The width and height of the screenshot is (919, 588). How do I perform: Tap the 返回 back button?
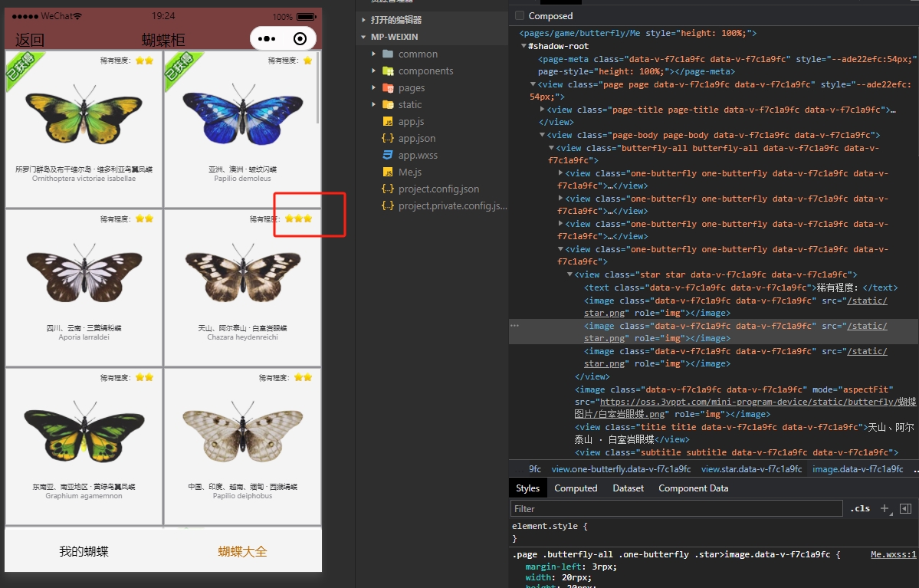29,40
